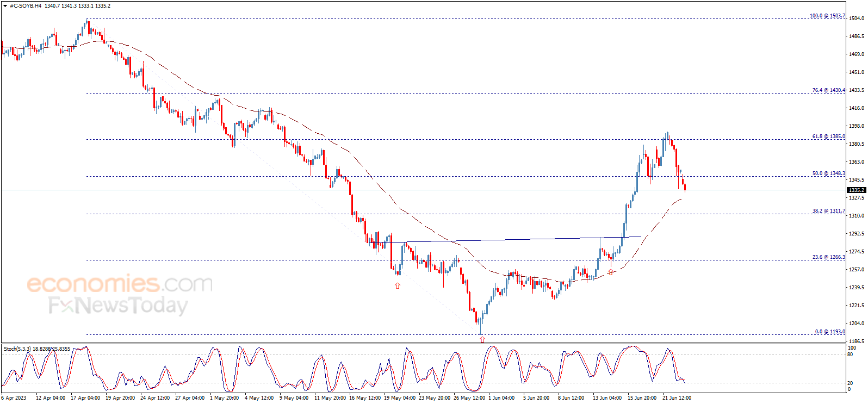Click the 24 Apr 12:00 time label
Screen dimensions: 868x404
155,398
